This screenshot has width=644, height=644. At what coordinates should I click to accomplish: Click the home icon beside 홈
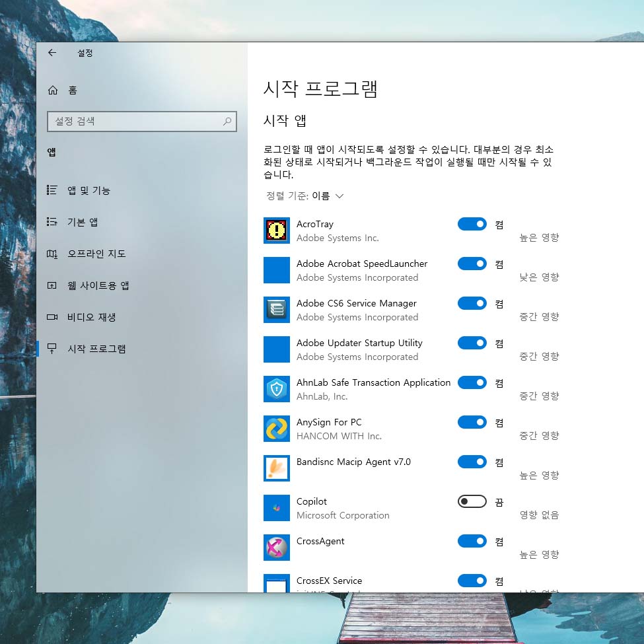click(x=53, y=89)
